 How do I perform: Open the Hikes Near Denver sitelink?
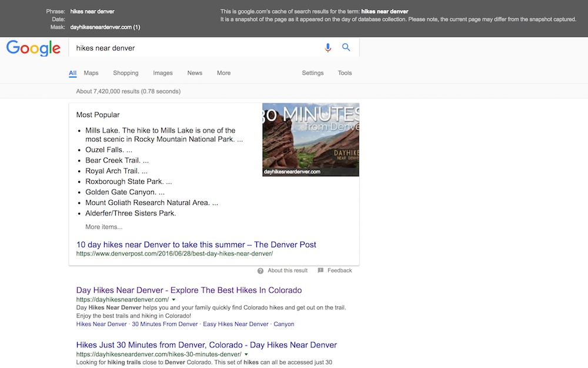(x=102, y=324)
